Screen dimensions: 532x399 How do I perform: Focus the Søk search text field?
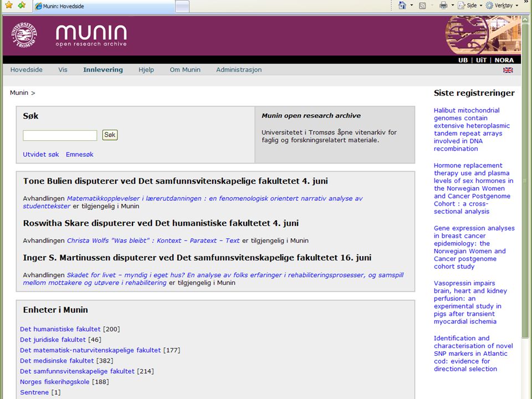60,135
